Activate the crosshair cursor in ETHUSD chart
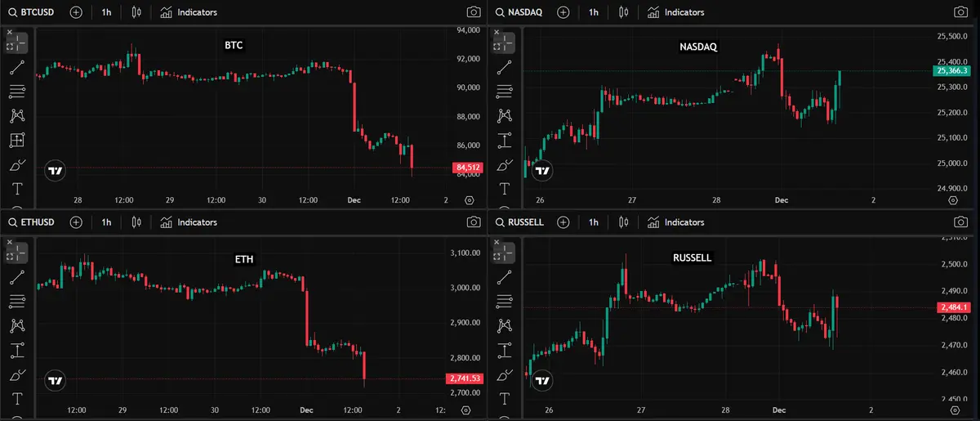 [18, 254]
